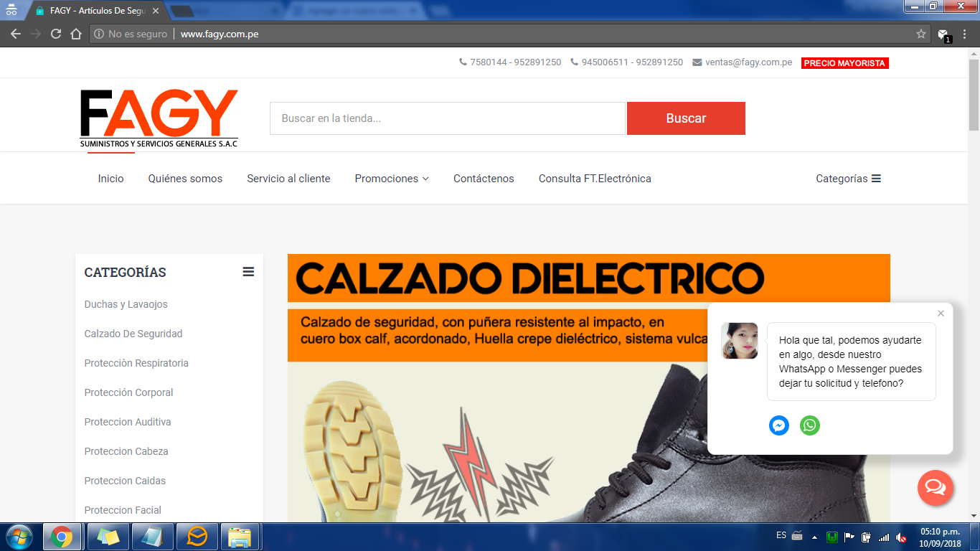Open Proteccion Cabeza category
This screenshot has width=980, height=551.
coord(126,451)
